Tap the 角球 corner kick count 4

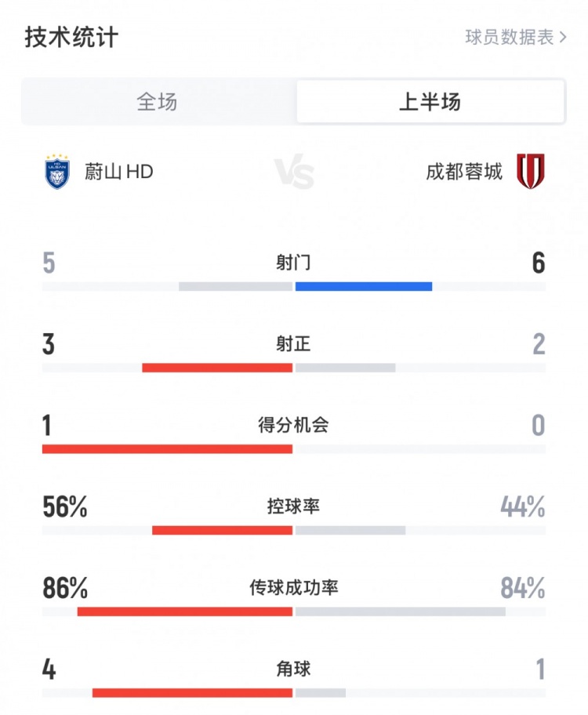click(x=49, y=666)
